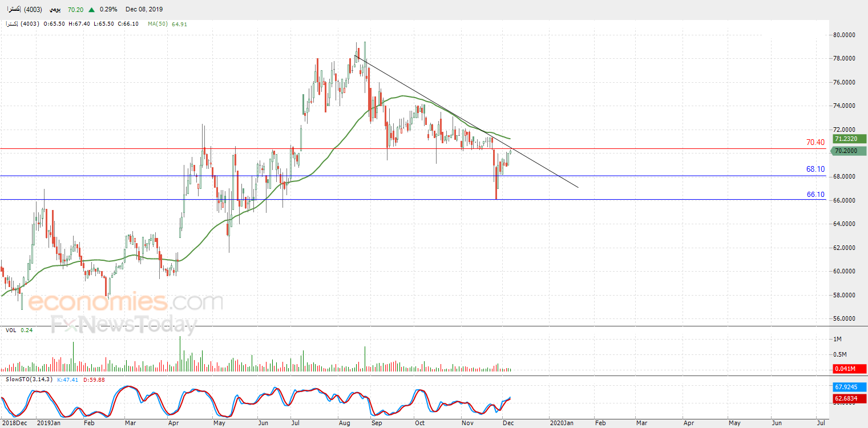Click the MA value 64.91

click(179, 24)
